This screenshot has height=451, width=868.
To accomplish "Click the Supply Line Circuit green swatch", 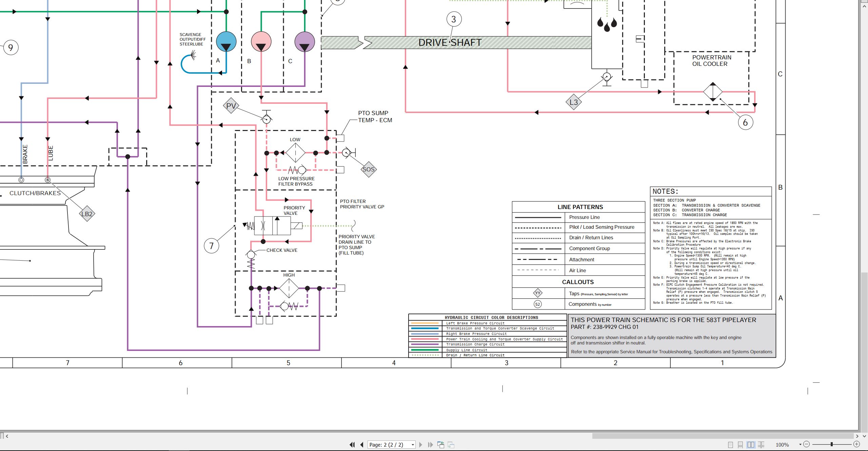I will click(x=425, y=350).
